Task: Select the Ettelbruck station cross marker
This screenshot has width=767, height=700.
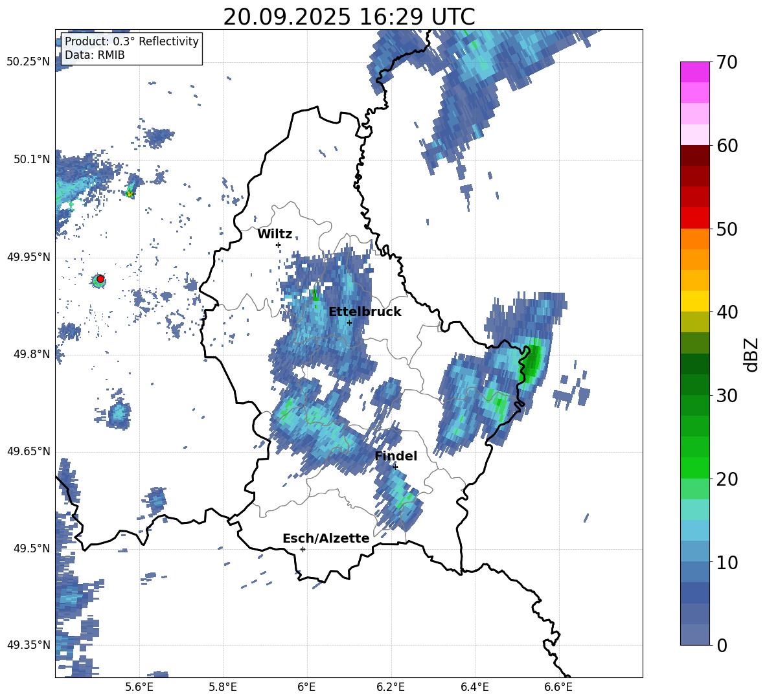Action: click(x=349, y=322)
